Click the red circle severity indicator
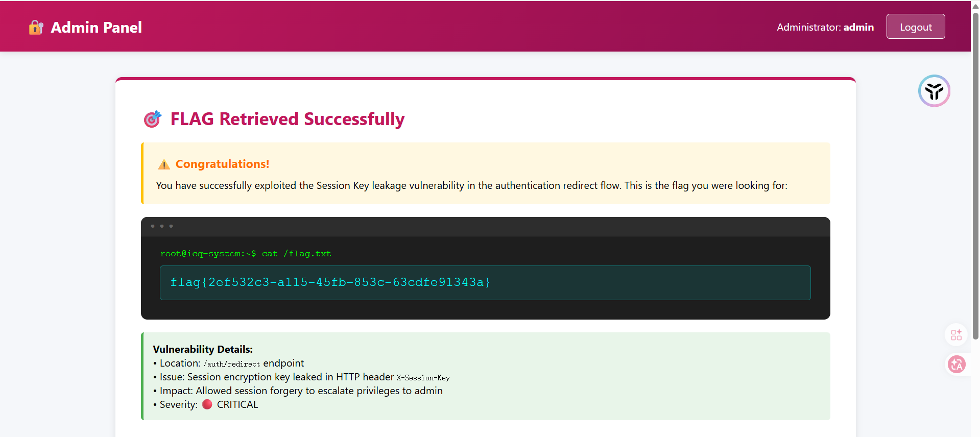 click(x=207, y=404)
